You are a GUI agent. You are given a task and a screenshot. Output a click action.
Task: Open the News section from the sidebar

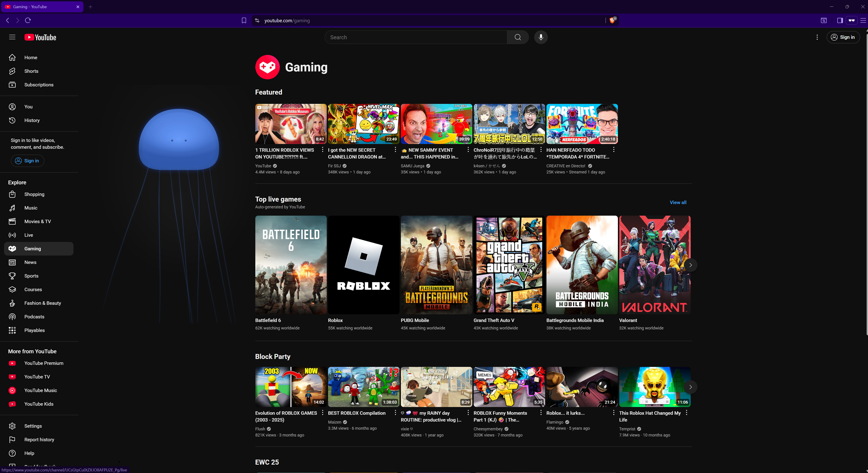30,262
